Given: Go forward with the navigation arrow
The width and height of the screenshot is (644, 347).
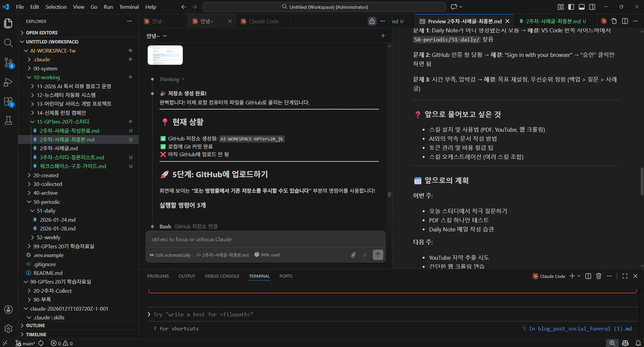Looking at the screenshot, I should (194, 7).
